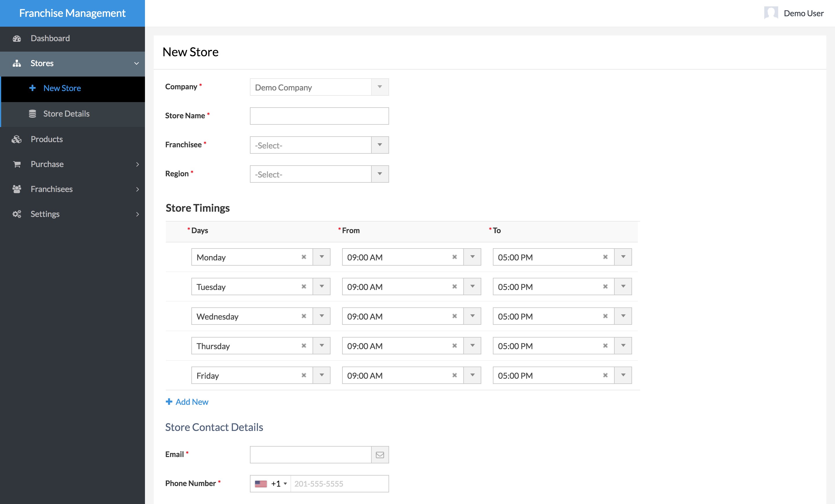Click the Dashboard icon in sidebar
This screenshot has height=504, width=835.
17,38
